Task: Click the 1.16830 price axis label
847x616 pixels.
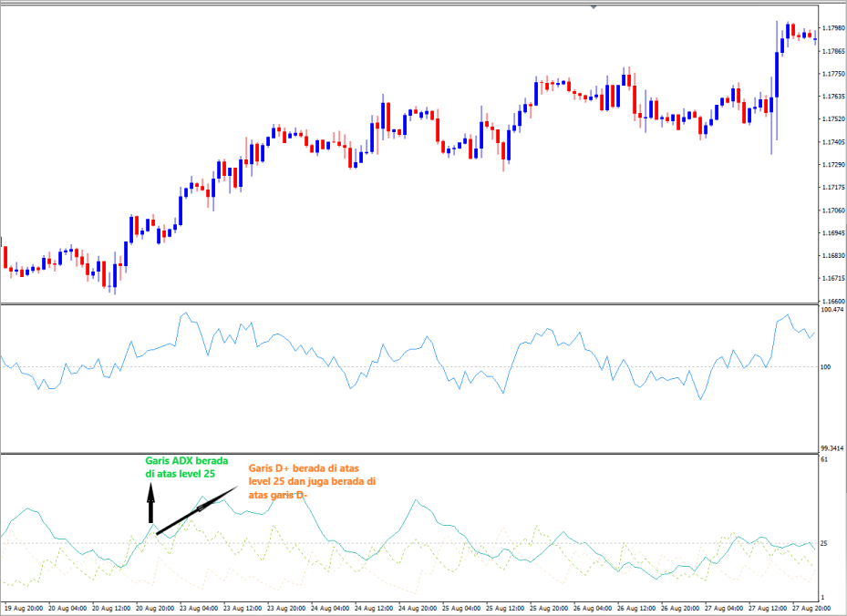Action: [833, 256]
